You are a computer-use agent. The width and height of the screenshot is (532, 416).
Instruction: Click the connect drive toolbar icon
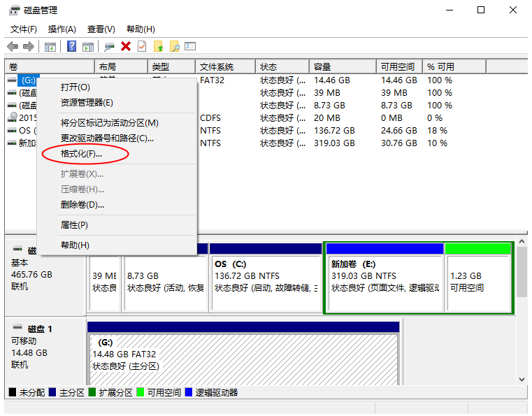pyautogui.click(x=109, y=47)
